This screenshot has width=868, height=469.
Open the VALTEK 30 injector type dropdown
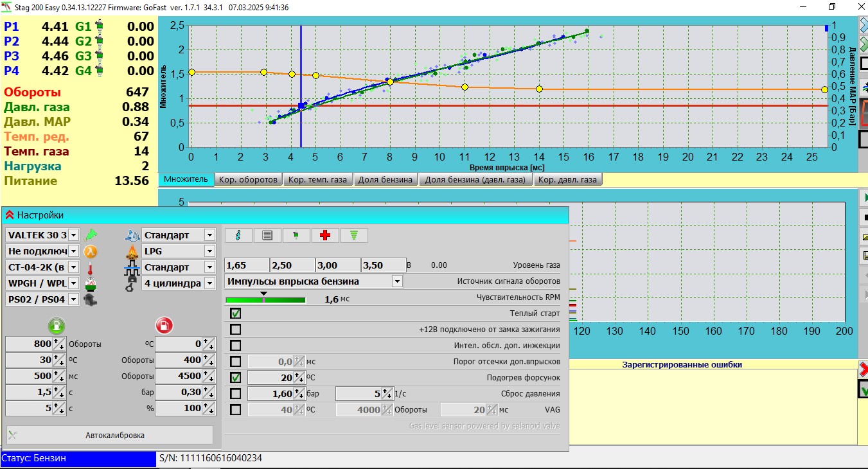tap(73, 235)
